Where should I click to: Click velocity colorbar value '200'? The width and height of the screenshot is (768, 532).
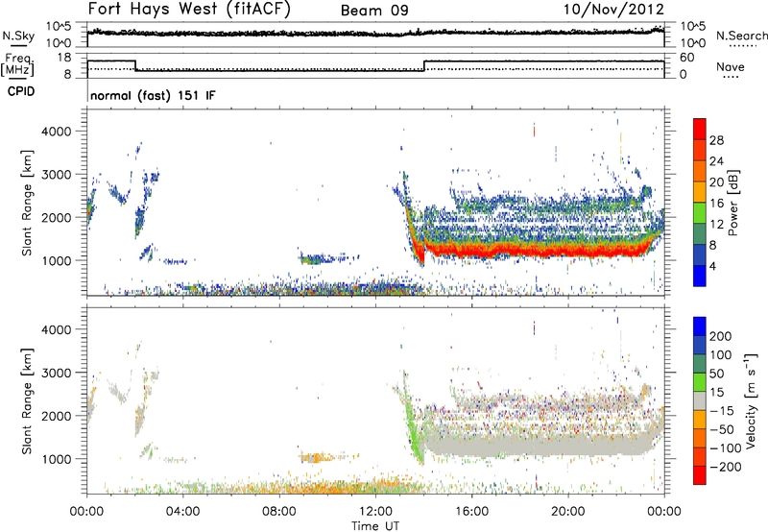point(721,336)
